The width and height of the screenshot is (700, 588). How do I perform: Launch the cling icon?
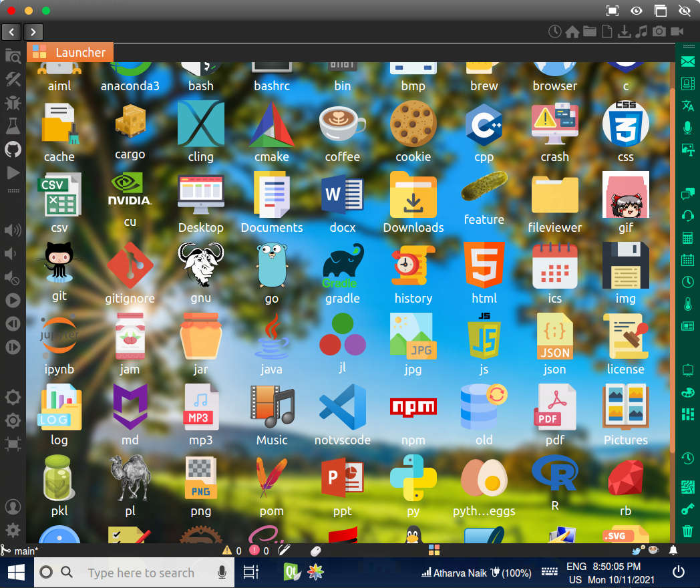tap(201, 124)
